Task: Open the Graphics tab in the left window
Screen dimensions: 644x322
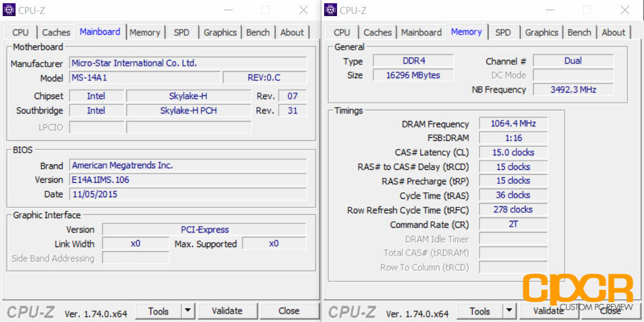Action: click(220, 32)
